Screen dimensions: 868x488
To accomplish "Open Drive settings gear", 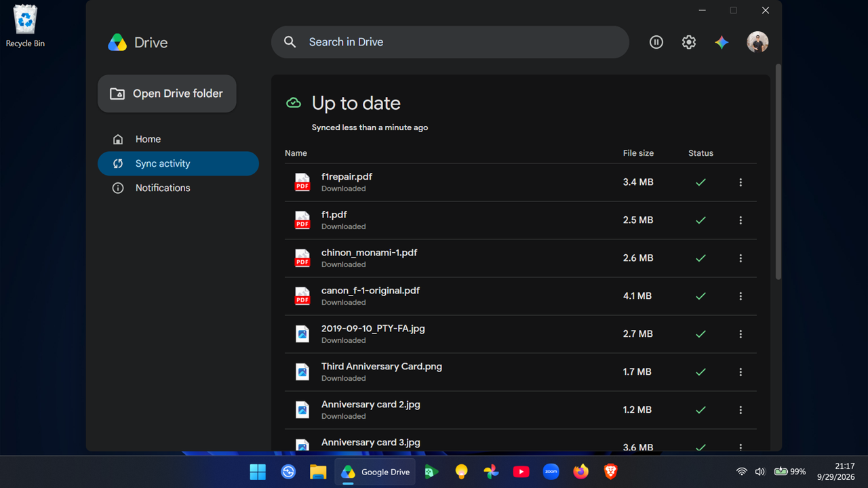I will tap(689, 42).
